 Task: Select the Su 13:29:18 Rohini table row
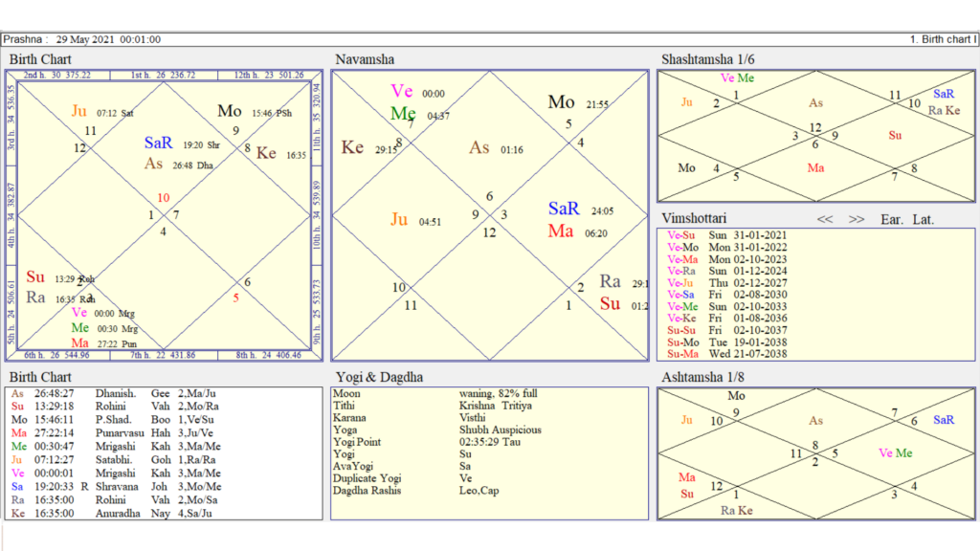(115, 407)
